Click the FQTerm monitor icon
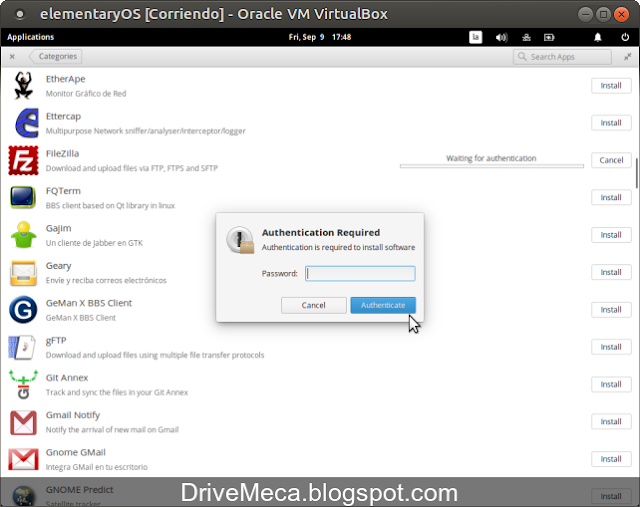 [x=23, y=198]
